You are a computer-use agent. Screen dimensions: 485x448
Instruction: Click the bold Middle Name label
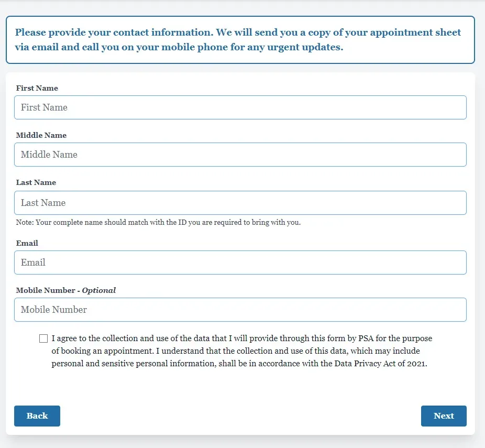tap(41, 135)
